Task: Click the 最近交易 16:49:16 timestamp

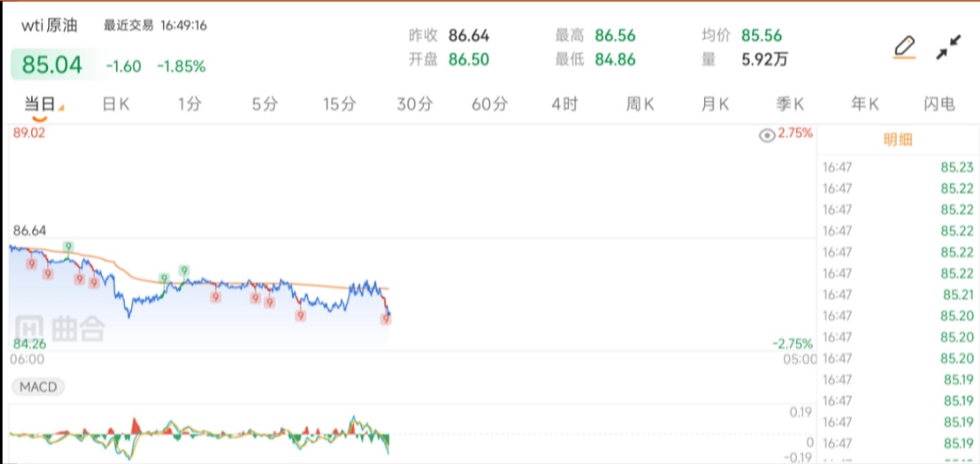Action: click(x=155, y=25)
